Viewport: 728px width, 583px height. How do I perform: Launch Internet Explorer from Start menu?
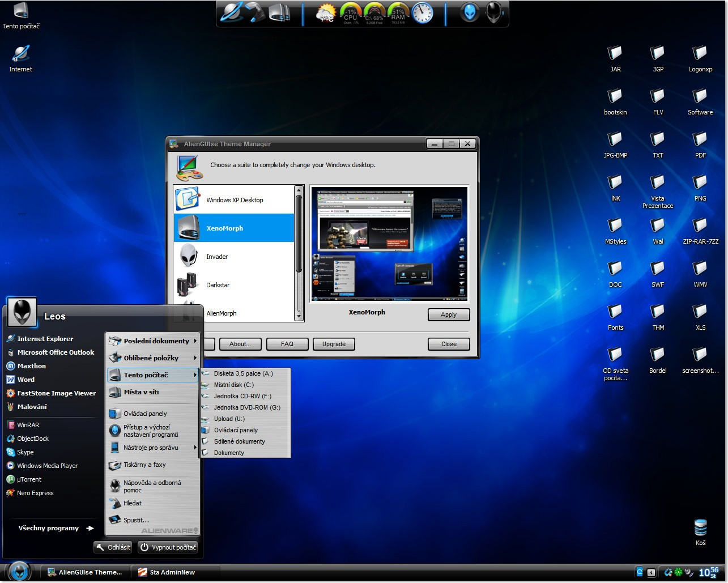pos(53,339)
